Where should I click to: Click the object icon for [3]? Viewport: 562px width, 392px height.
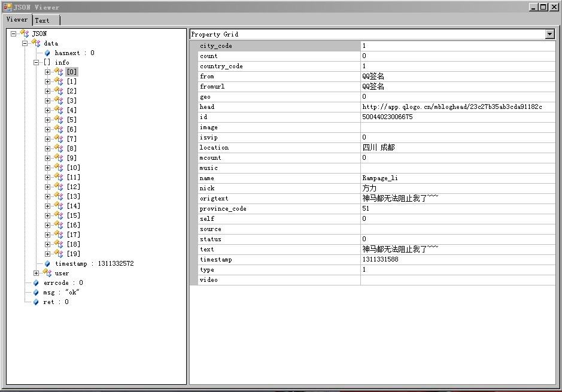point(59,101)
